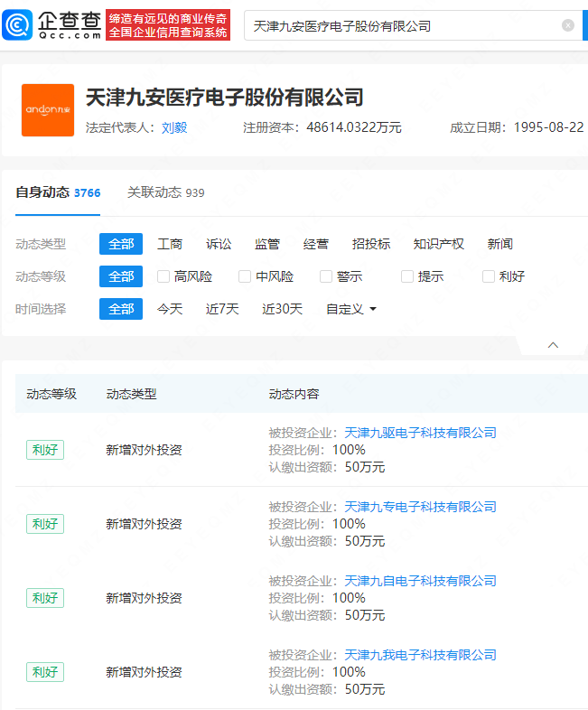Open legal representative 刘毅 profile
Viewport: 588px width, 710px height.
(174, 127)
